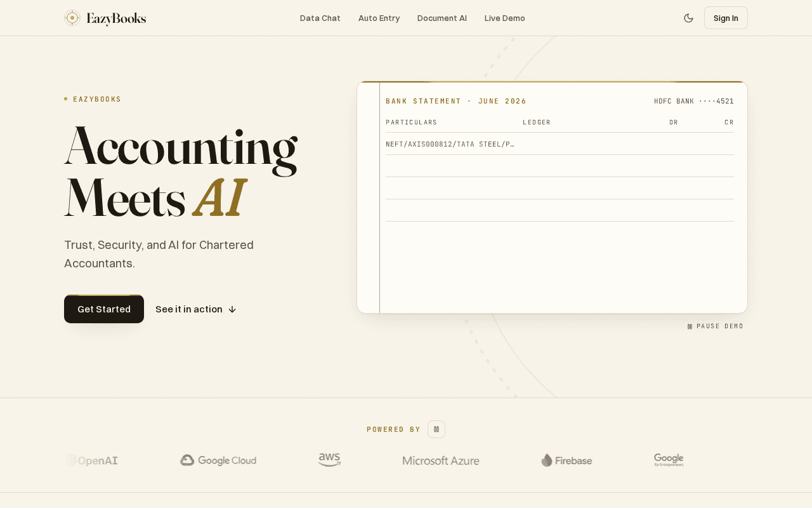Pause the demo animation
Image resolution: width=812 pixels, height=508 pixels.
click(715, 326)
